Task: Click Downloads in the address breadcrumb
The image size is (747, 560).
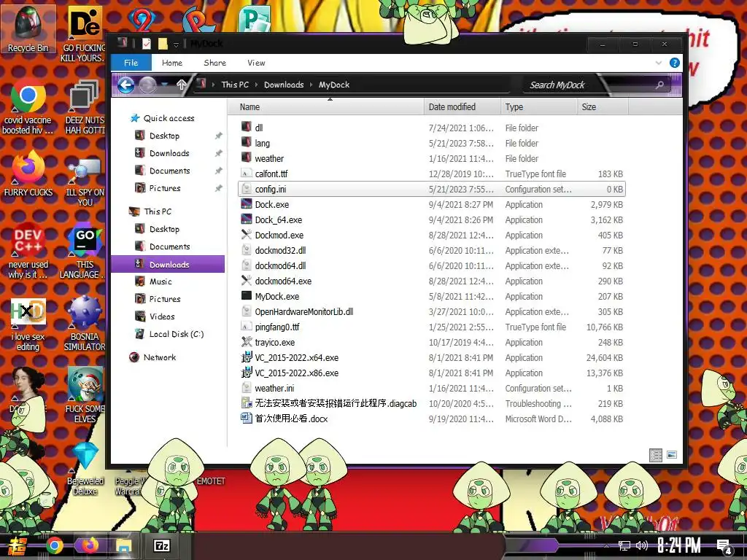Action: click(284, 85)
